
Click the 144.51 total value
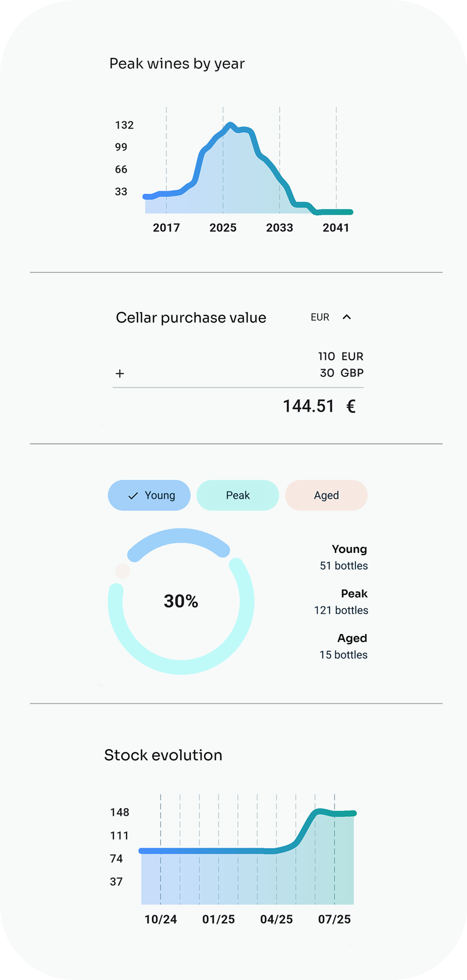pos(308,406)
